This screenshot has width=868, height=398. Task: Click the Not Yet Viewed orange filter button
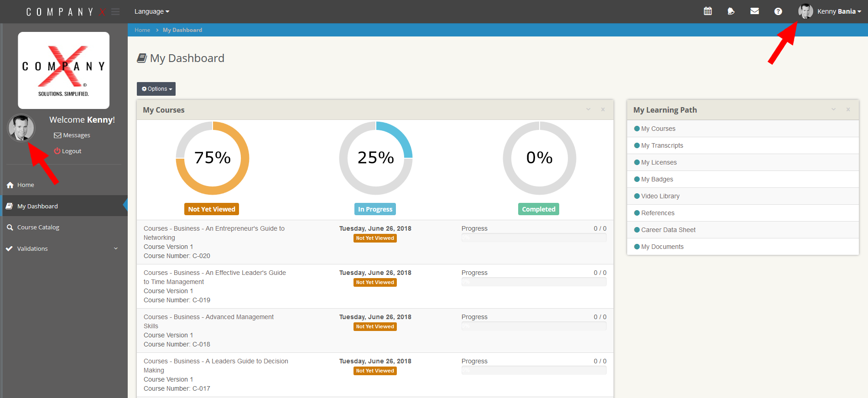[x=212, y=209]
